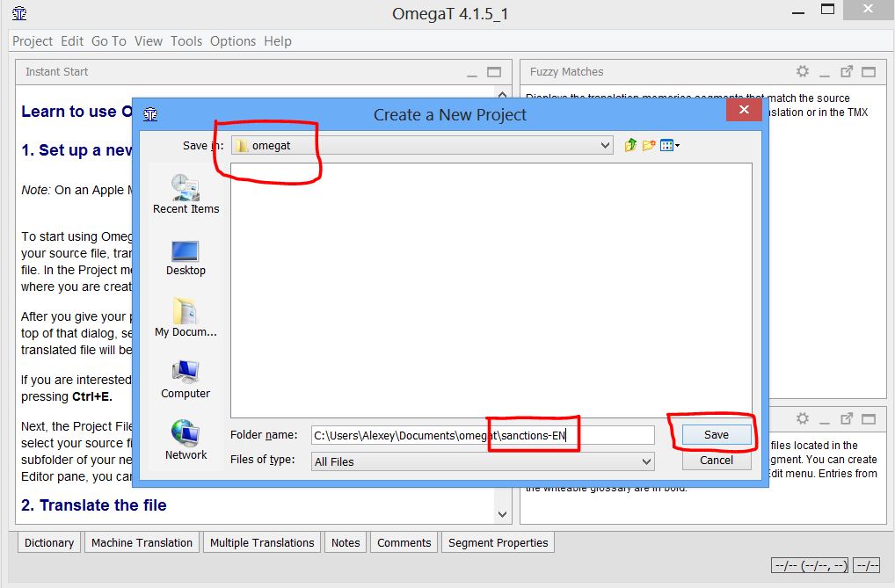Screen dimensions: 895x588
Task: Maximize the Instant Start pane
Action: pos(494,72)
